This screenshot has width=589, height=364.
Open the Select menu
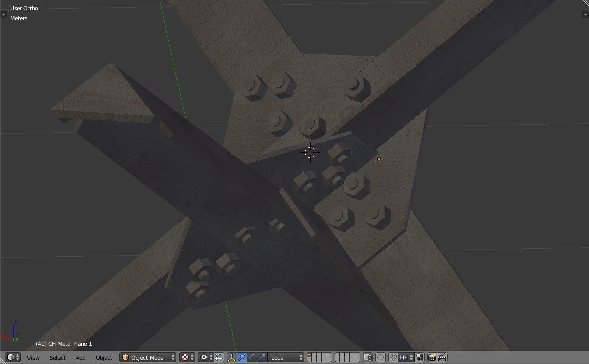point(57,358)
